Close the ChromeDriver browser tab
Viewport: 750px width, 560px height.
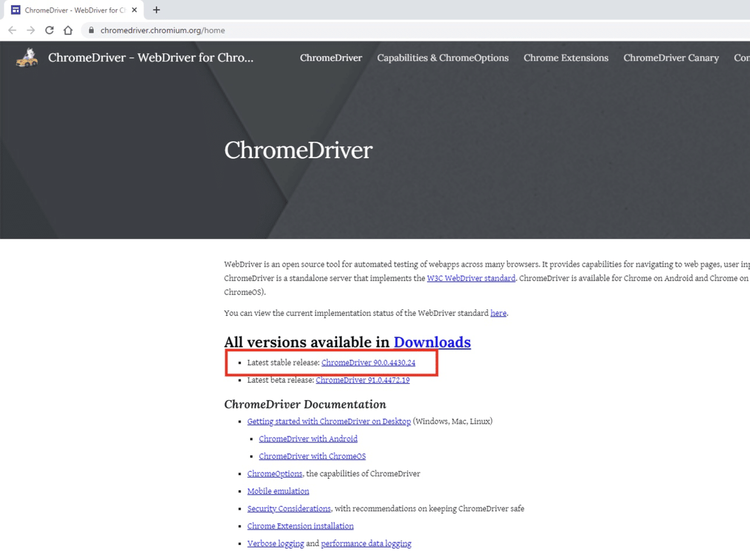pos(134,10)
